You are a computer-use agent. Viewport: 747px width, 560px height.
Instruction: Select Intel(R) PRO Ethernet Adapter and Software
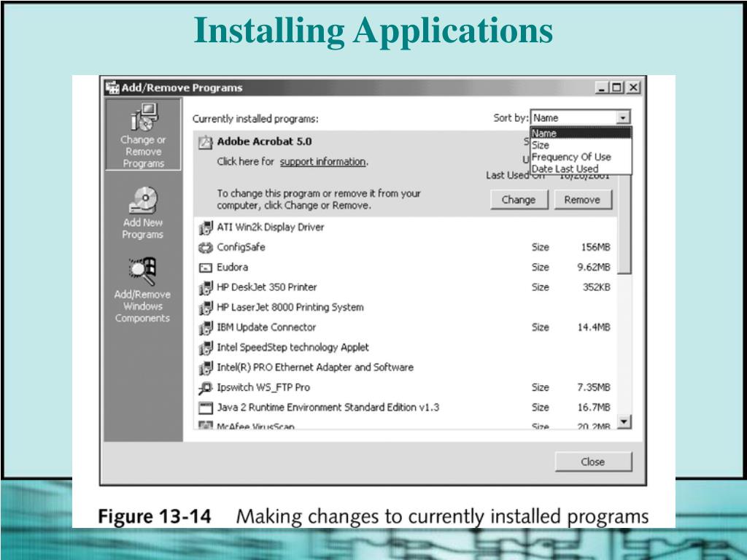coord(406,367)
